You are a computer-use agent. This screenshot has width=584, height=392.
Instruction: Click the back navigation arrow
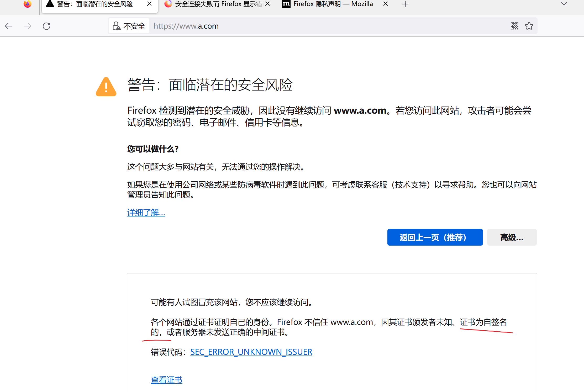[x=9, y=26]
